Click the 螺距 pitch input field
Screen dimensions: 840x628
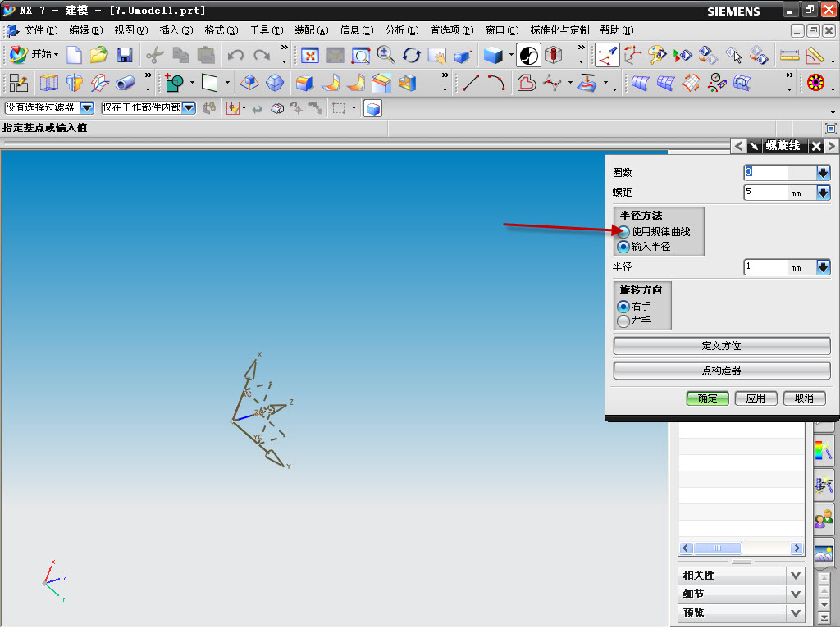tap(780, 192)
